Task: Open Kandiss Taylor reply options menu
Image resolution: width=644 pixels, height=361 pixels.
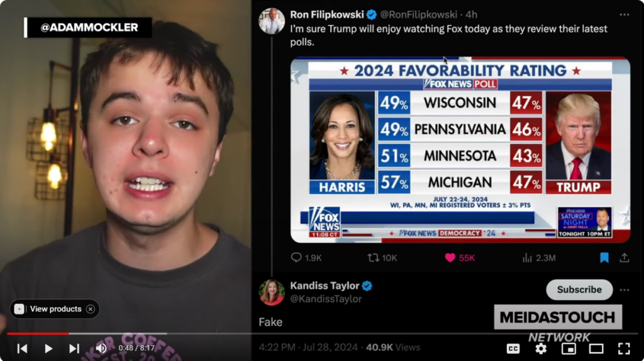Action: point(625,290)
